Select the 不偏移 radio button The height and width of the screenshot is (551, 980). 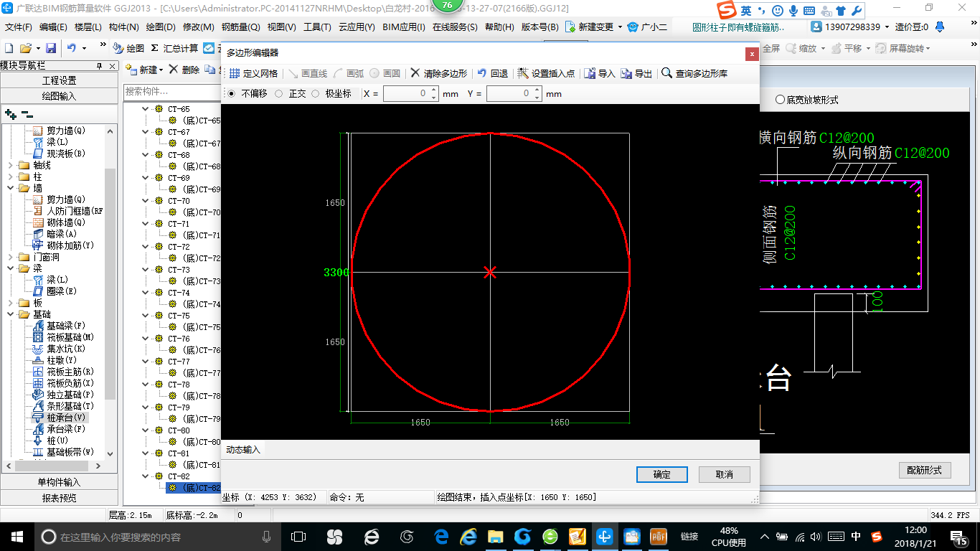[x=231, y=94]
